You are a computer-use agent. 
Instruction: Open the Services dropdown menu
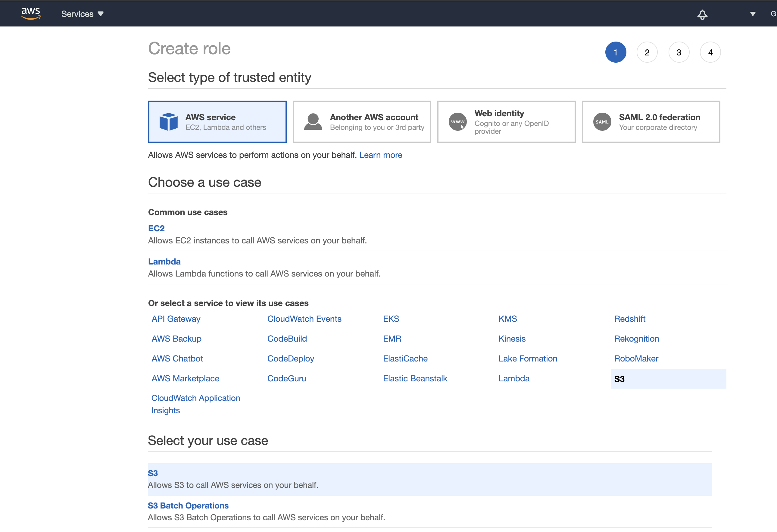coord(82,14)
